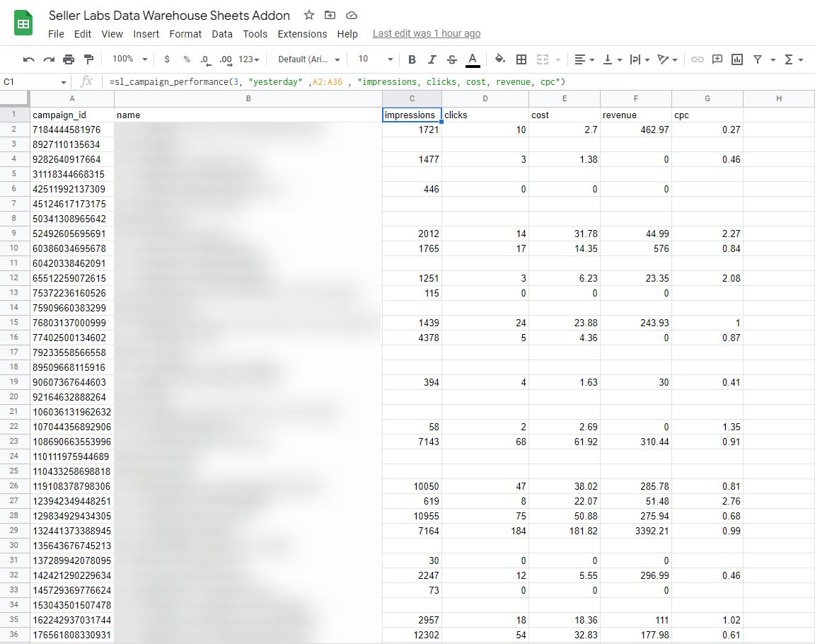The width and height of the screenshot is (815, 644).
Task: Open vertical align dropdown
Action: point(612,59)
